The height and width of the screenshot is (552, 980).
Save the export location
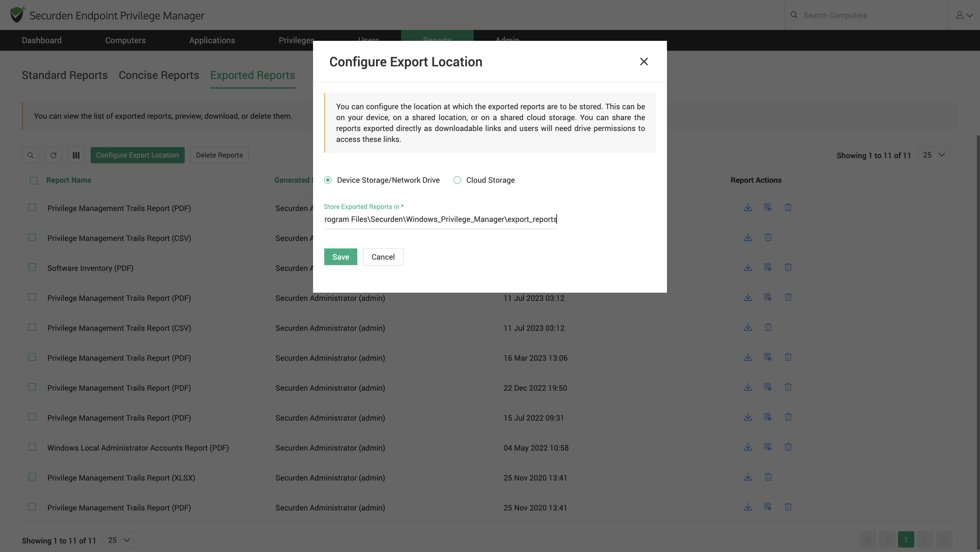coord(341,257)
